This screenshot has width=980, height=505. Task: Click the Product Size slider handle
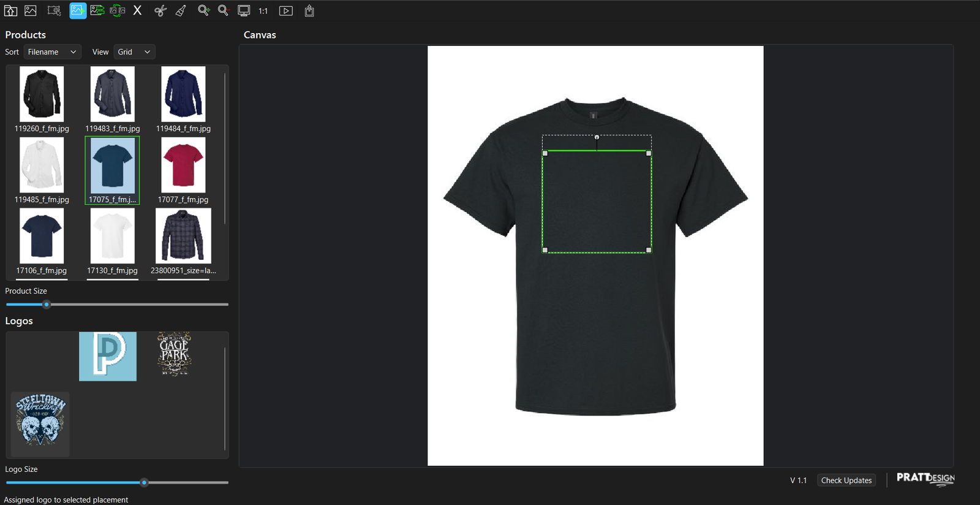47,305
